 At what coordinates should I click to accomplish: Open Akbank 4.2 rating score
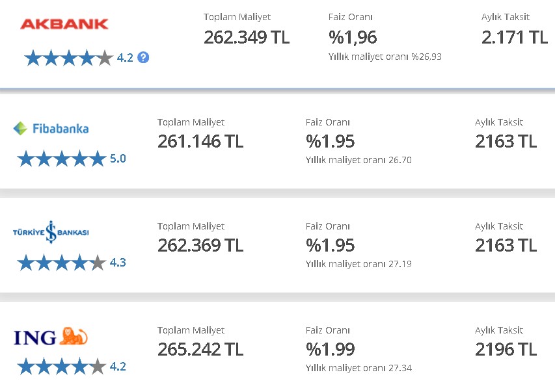pyautogui.click(x=125, y=58)
